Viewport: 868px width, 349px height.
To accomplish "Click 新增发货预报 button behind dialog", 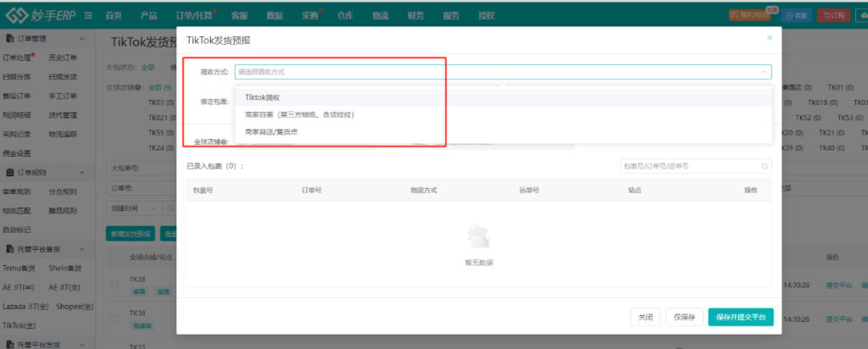I will 130,234.
